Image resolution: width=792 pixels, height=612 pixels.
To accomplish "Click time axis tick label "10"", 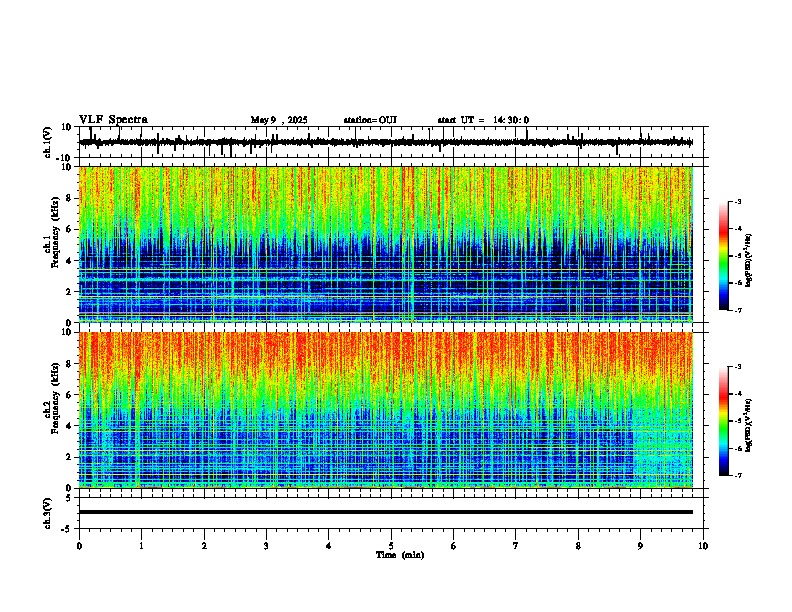I will coord(703,546).
